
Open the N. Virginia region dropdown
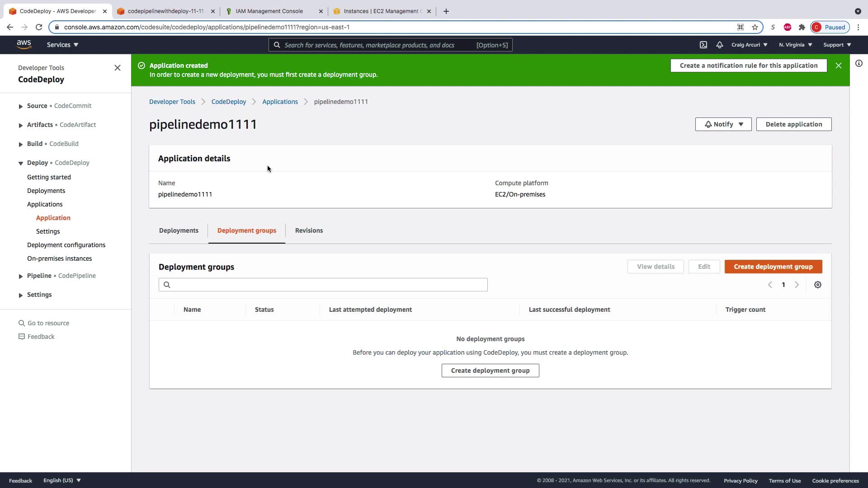pos(795,45)
